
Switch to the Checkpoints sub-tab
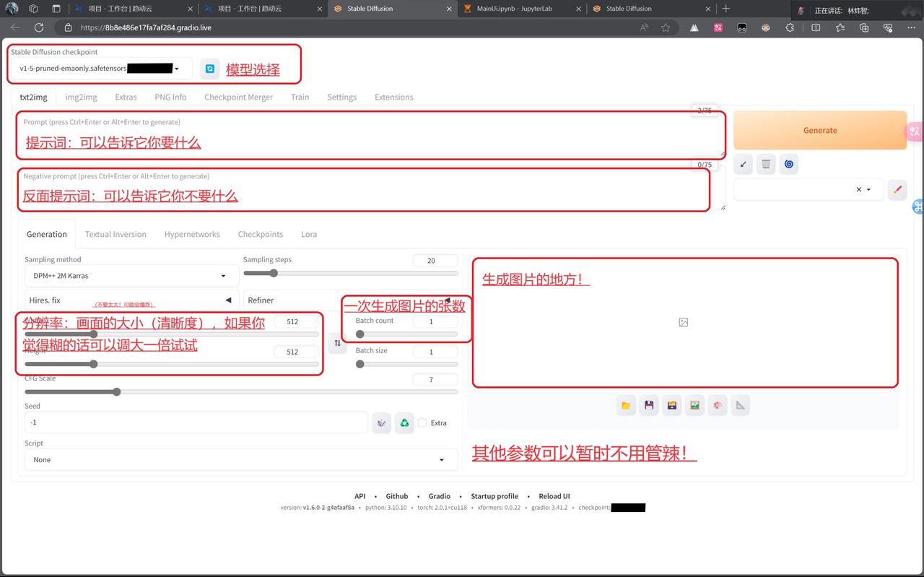point(260,234)
